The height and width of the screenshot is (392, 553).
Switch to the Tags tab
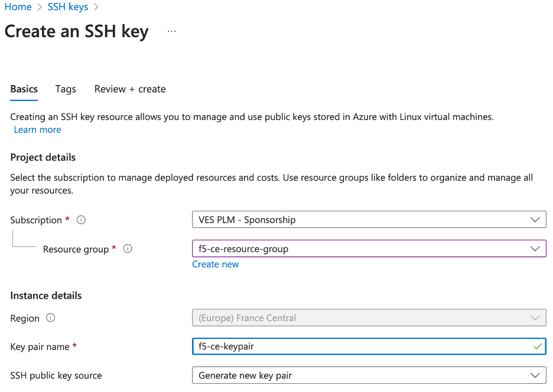click(65, 89)
